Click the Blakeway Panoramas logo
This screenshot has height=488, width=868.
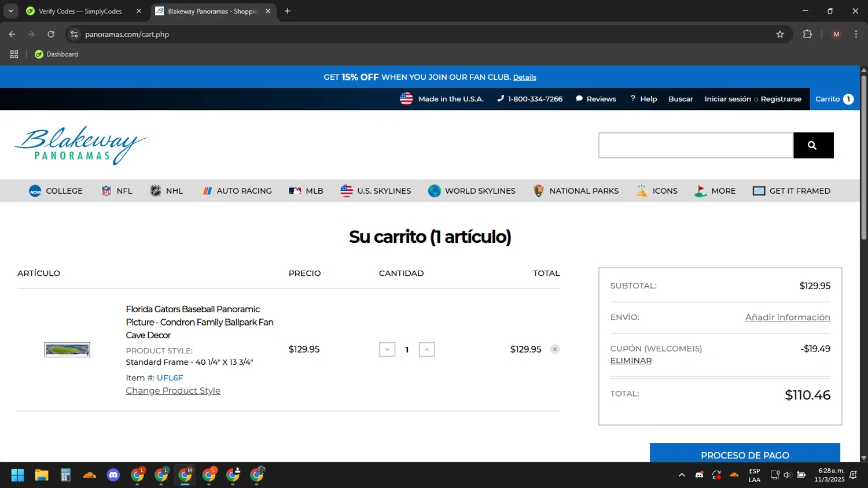(x=80, y=145)
